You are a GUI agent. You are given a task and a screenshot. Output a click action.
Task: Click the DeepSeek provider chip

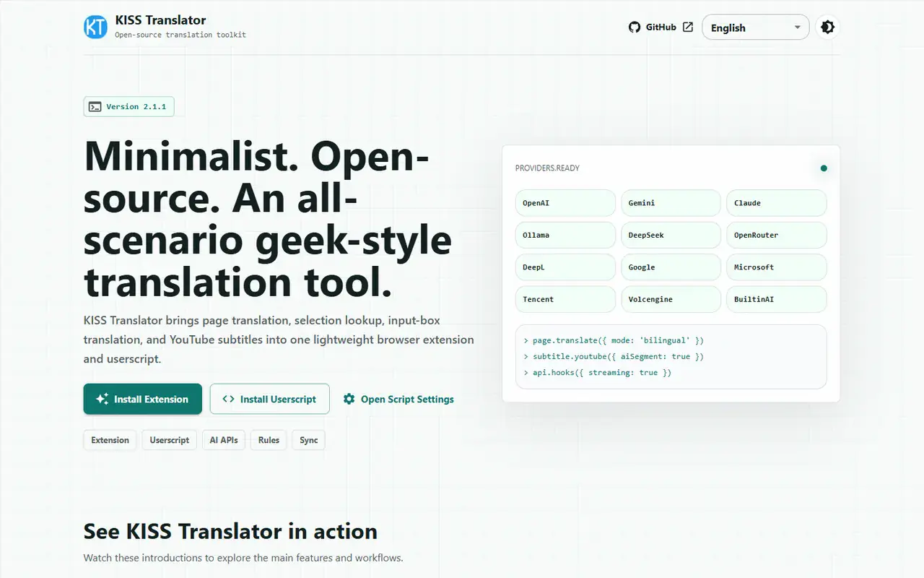[671, 235]
